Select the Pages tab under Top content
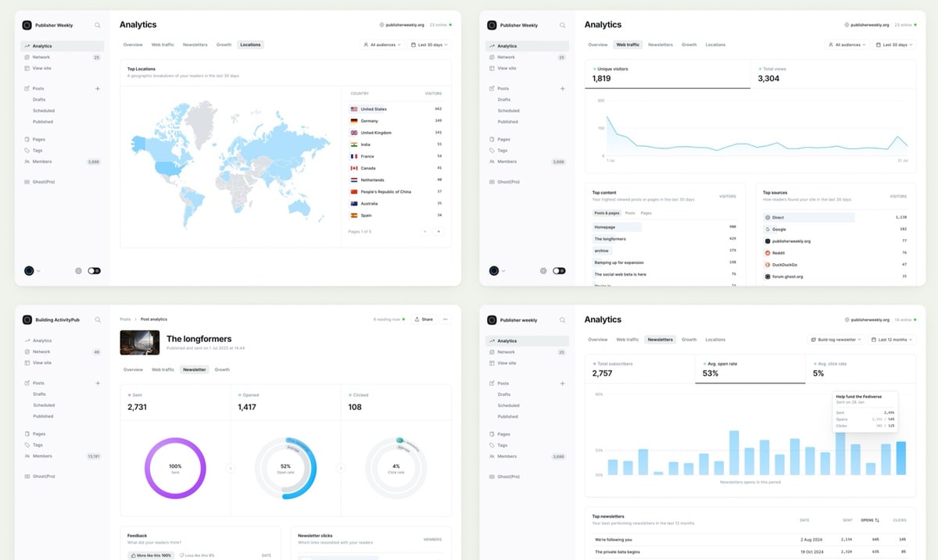 646,213
